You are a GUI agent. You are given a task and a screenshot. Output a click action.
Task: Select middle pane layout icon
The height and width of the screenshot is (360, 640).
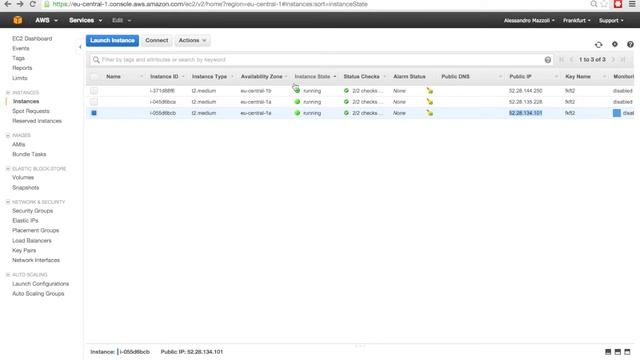(x=618, y=352)
